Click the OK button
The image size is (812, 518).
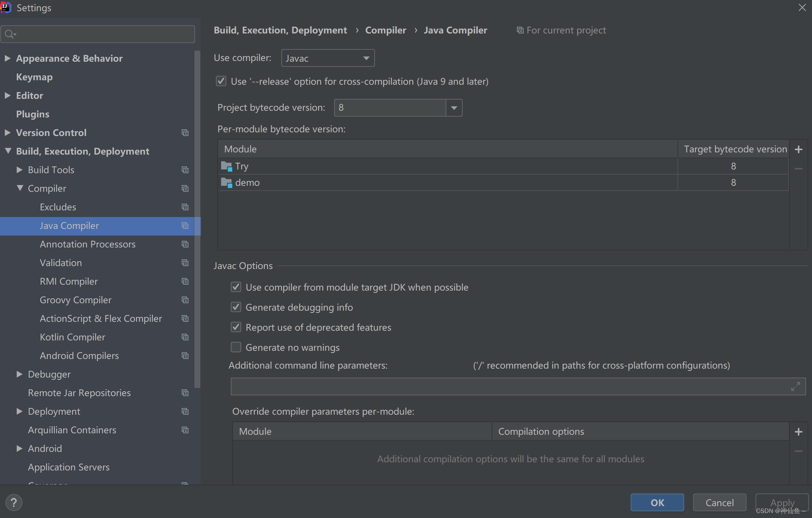point(657,502)
